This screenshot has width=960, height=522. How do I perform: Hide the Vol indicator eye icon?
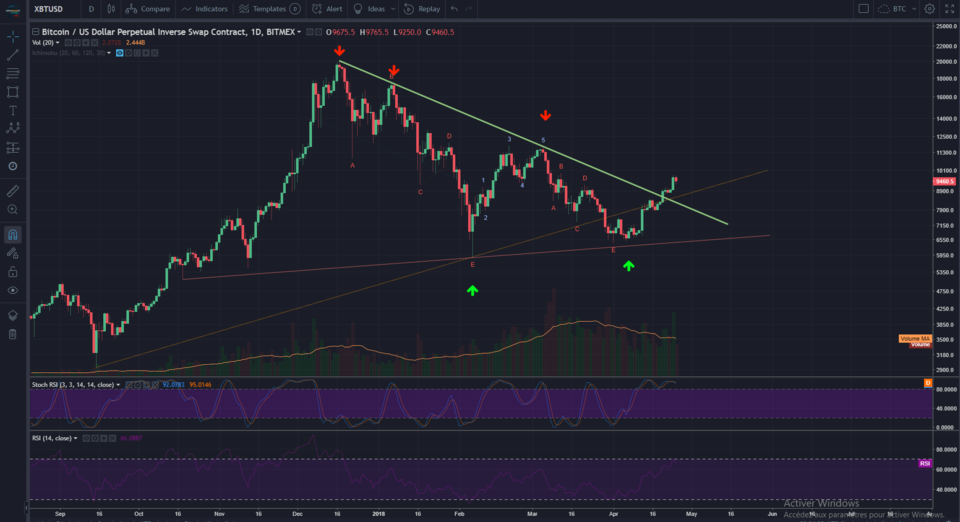[x=69, y=43]
